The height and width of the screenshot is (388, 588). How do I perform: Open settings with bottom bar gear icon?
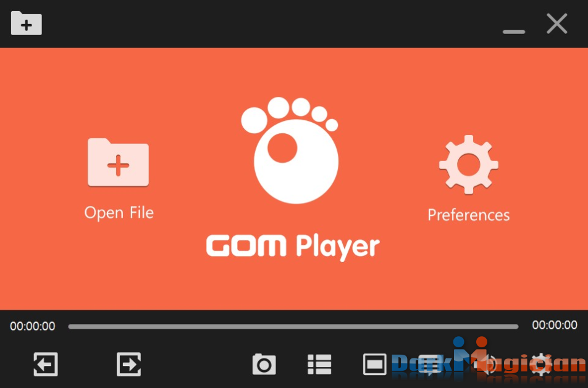point(540,364)
